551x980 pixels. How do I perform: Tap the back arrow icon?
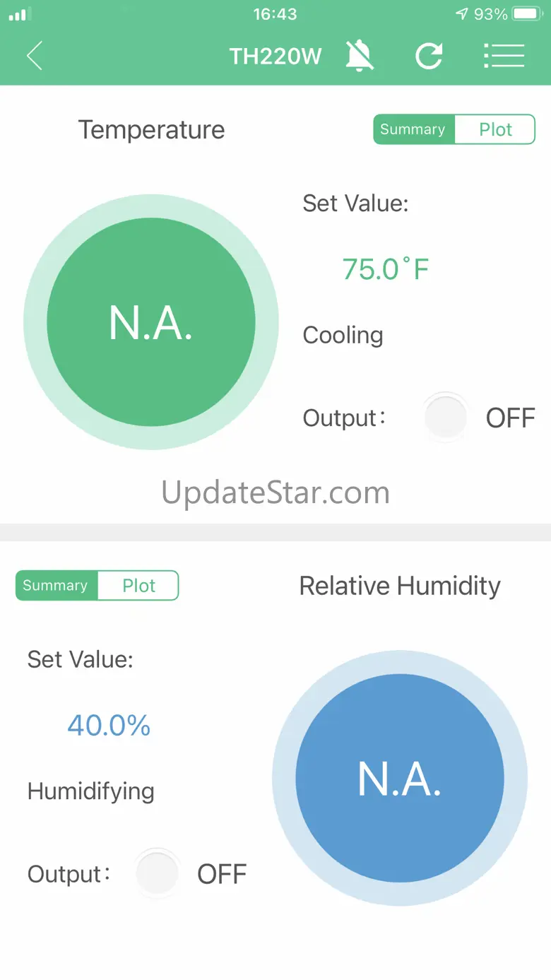pyautogui.click(x=35, y=56)
